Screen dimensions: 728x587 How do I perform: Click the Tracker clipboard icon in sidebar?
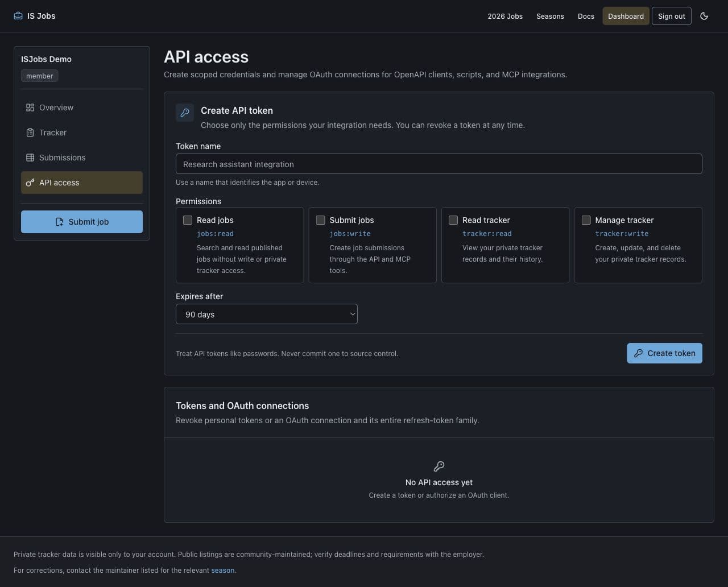pos(30,133)
